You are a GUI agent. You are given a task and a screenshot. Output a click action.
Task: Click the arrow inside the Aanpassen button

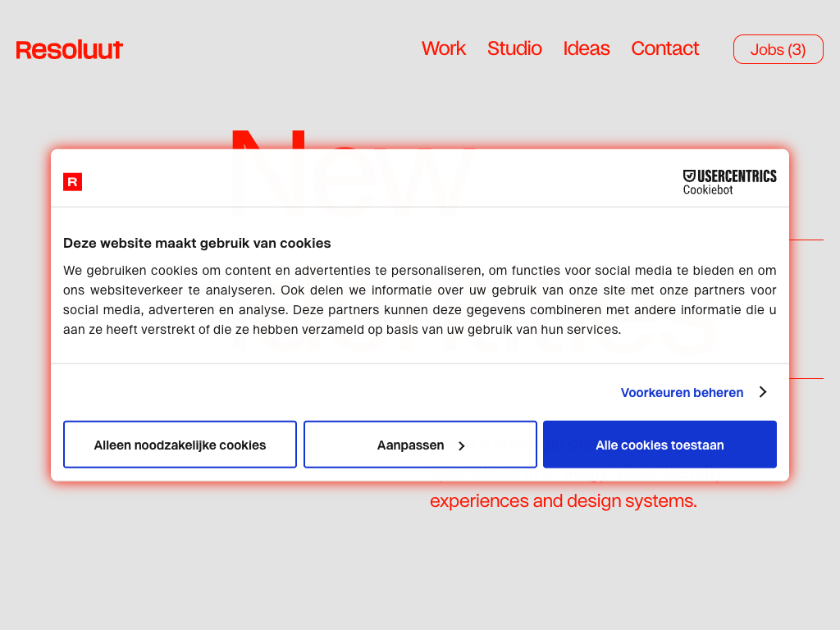click(x=462, y=445)
